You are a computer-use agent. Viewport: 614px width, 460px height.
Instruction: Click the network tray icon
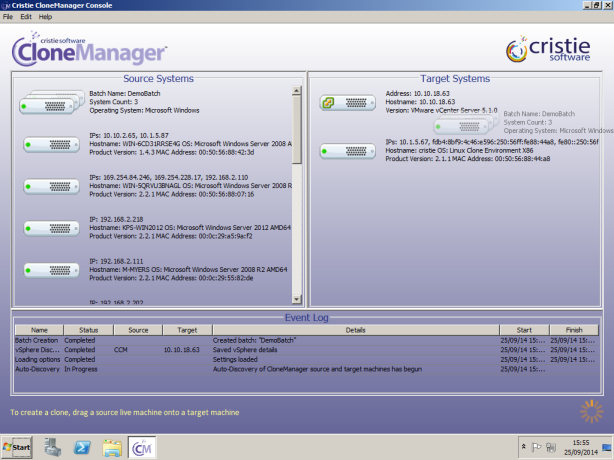click(551, 447)
